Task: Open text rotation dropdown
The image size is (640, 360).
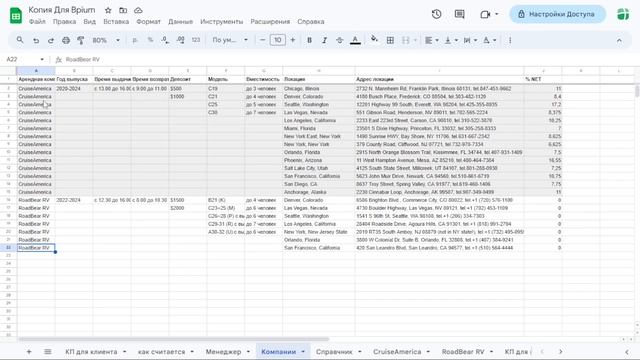Action: [x=489, y=40]
